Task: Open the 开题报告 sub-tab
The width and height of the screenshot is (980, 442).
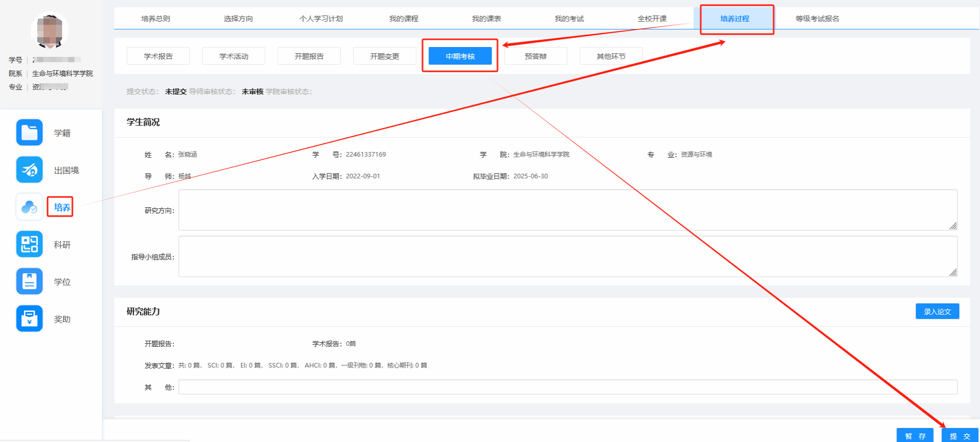Action: point(309,56)
